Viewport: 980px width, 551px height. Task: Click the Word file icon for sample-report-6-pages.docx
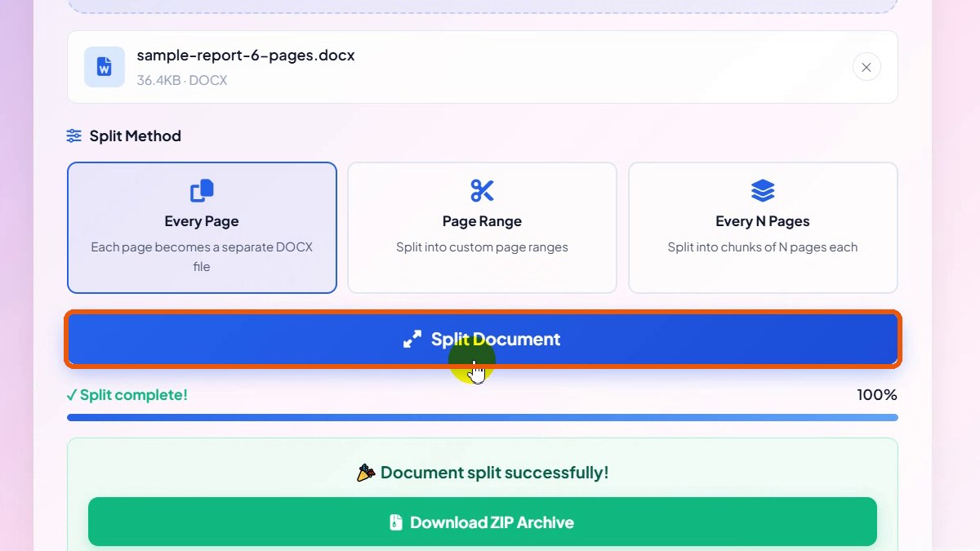(x=105, y=67)
